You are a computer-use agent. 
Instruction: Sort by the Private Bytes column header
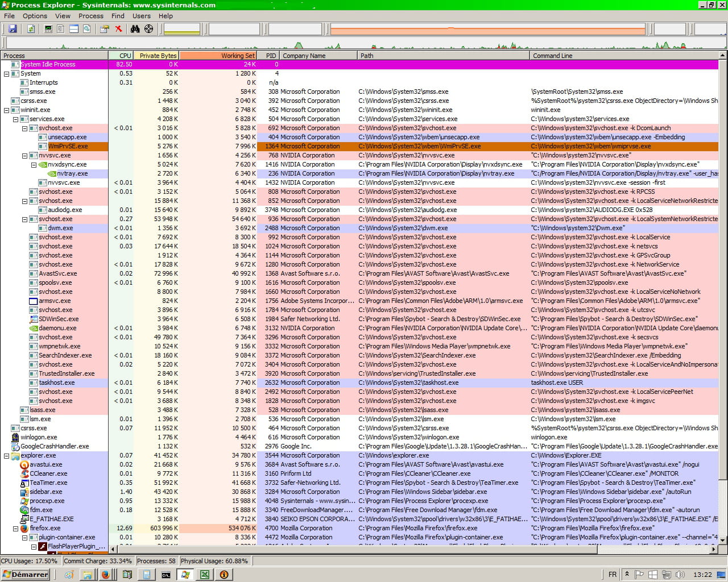coord(156,55)
